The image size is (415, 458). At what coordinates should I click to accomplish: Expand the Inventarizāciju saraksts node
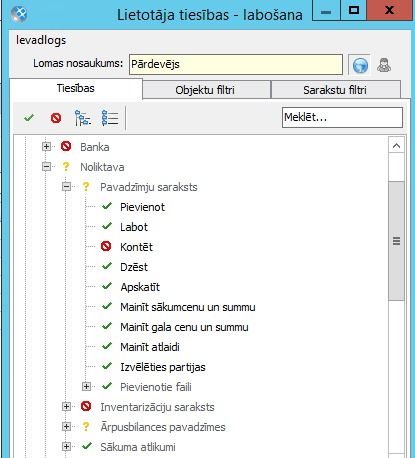[x=66, y=406]
